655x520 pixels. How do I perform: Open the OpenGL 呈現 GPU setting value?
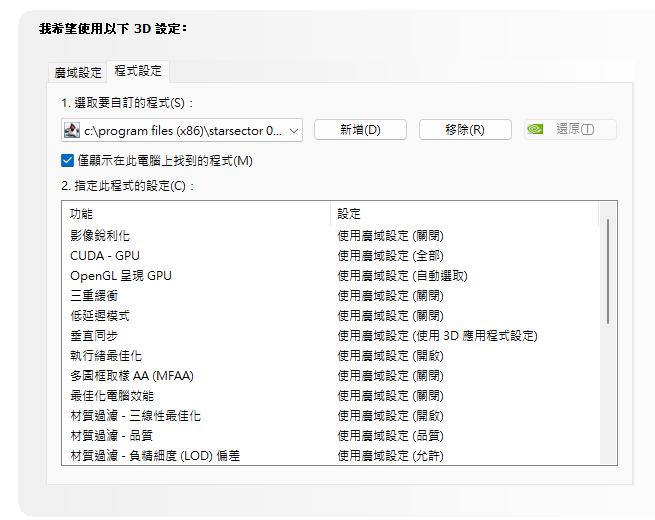pos(402,276)
